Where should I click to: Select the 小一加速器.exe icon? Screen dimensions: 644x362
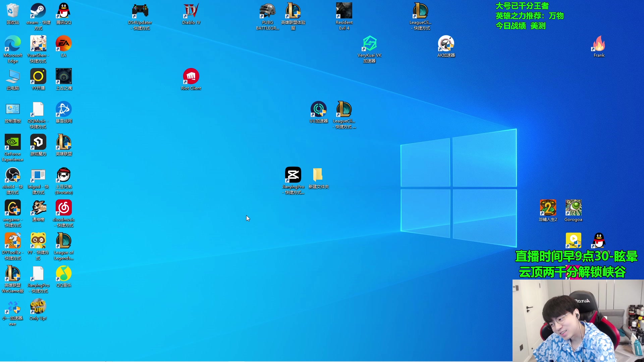(x=13, y=313)
